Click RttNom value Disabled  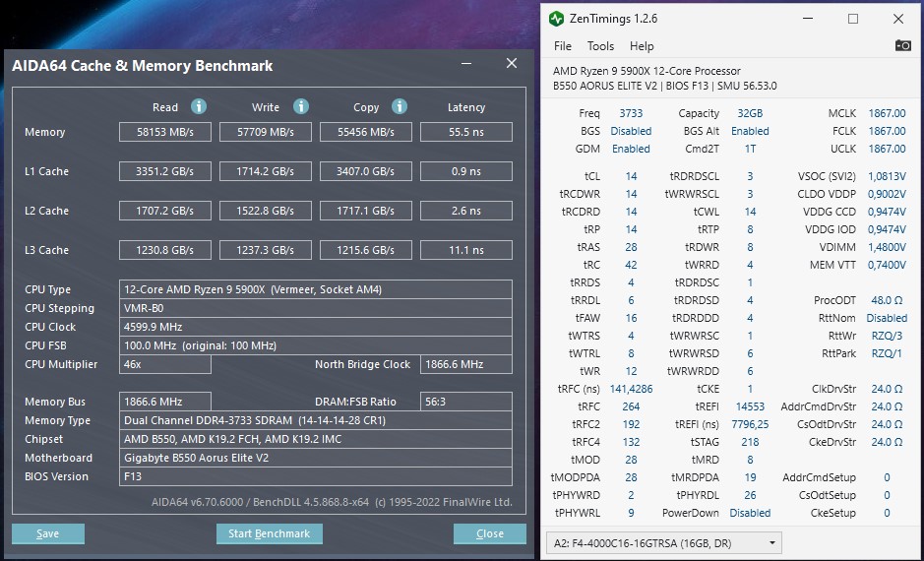[x=887, y=318]
